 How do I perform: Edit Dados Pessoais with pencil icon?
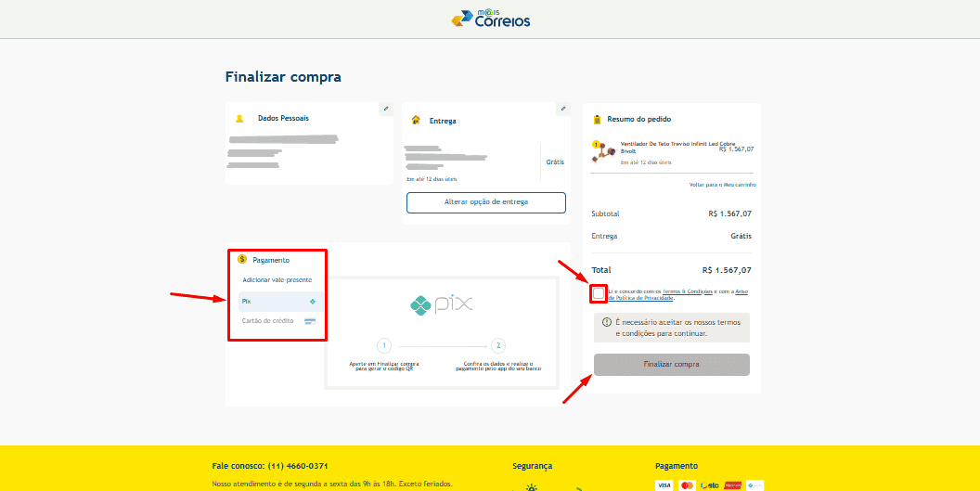386,110
